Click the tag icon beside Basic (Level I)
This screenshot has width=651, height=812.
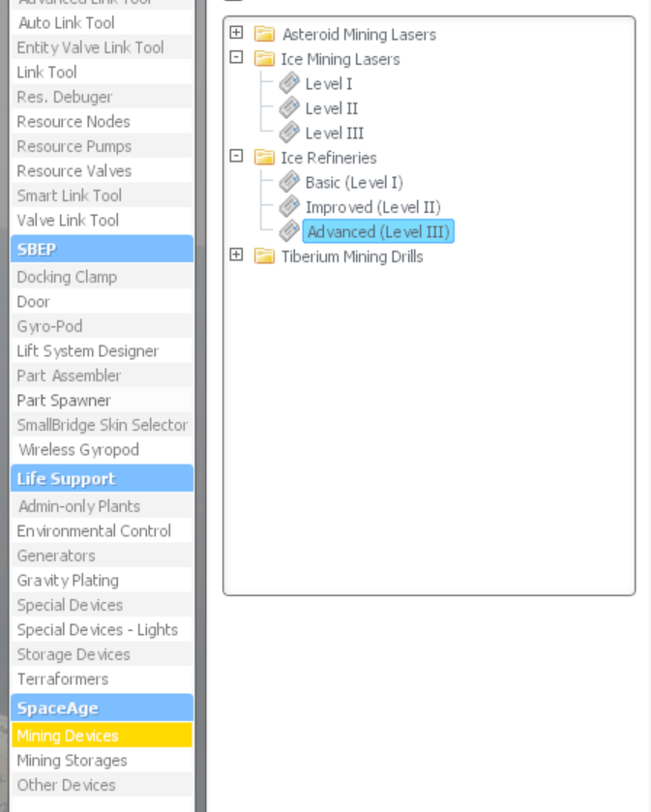(x=289, y=182)
